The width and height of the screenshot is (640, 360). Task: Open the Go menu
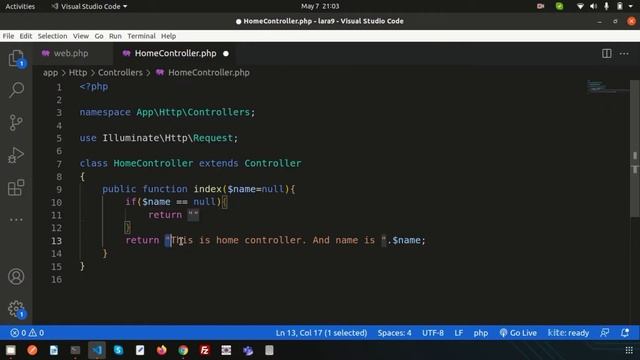pyautogui.click(x=99, y=36)
